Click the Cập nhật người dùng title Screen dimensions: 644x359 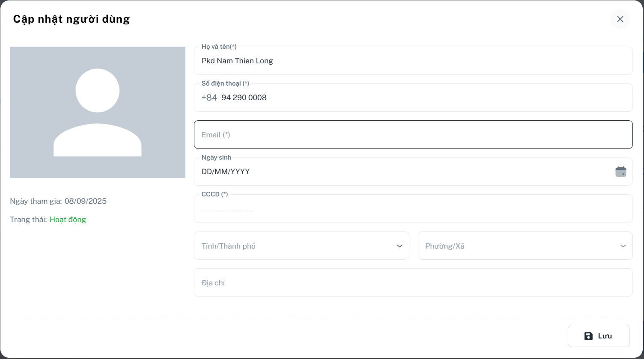72,19
